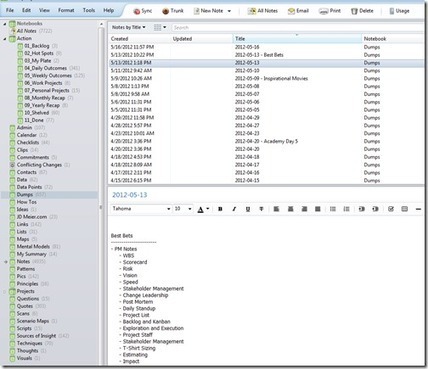Screen dimensions: 428x369
Task: Open the 04_Daily Outcomes notebook
Action: [45, 68]
